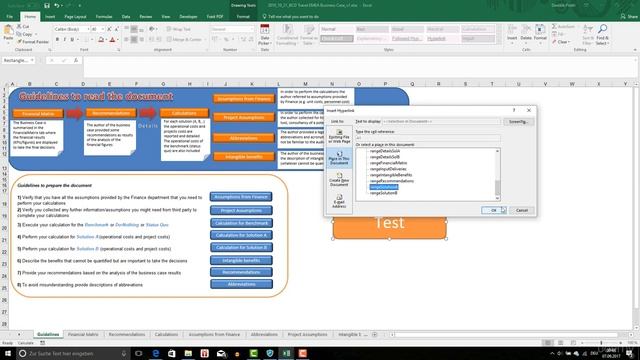Open the Project Assumptions sheet tab
The width and height of the screenshot is (640, 360).
[x=307, y=334]
